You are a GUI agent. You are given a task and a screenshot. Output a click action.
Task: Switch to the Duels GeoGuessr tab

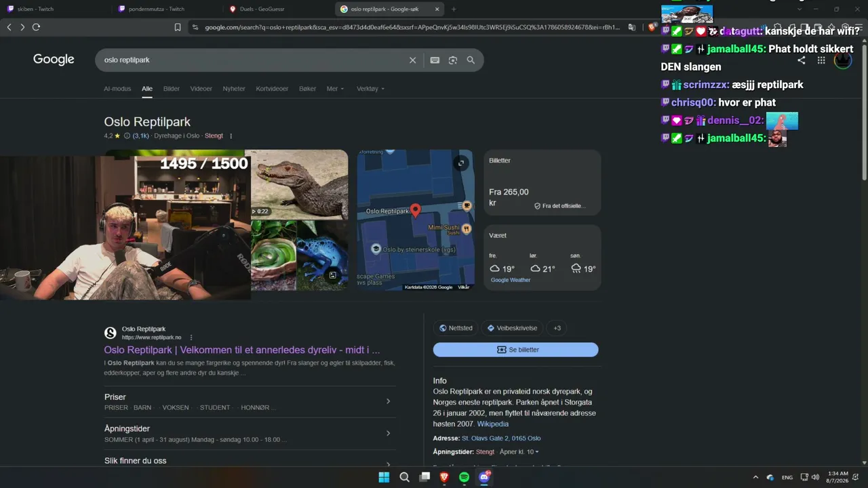click(278, 9)
